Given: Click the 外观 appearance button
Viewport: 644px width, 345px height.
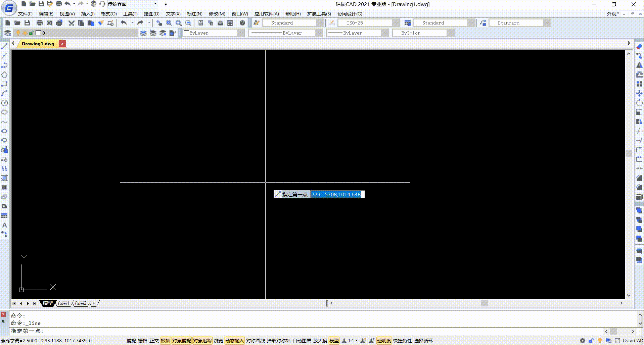Looking at the screenshot, I should tap(613, 14).
